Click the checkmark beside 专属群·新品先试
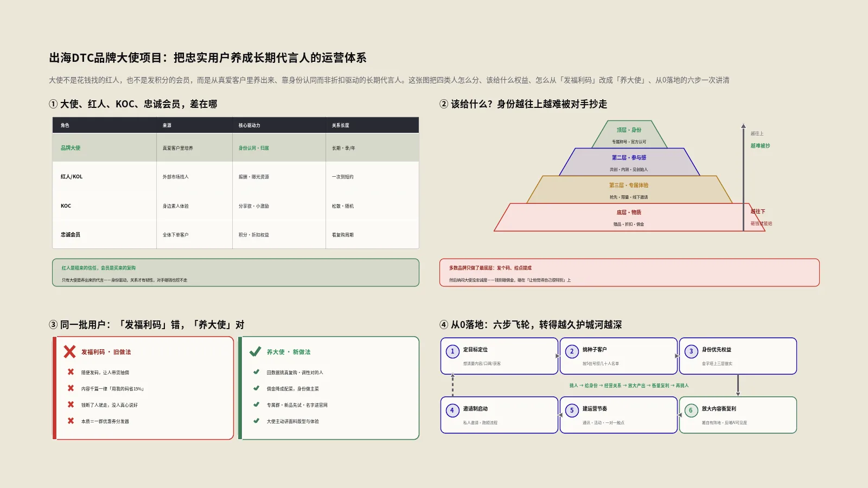Image resolution: width=868 pixels, height=488 pixels. tap(256, 404)
